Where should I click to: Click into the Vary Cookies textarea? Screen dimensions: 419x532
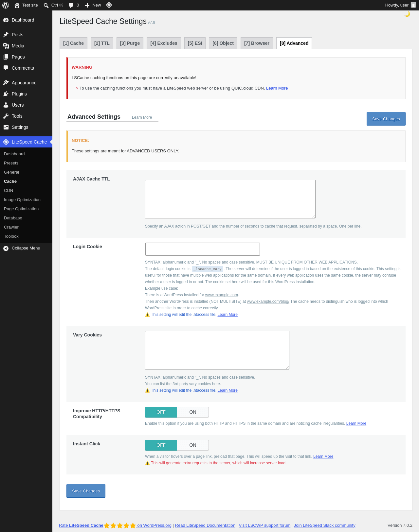(217, 350)
